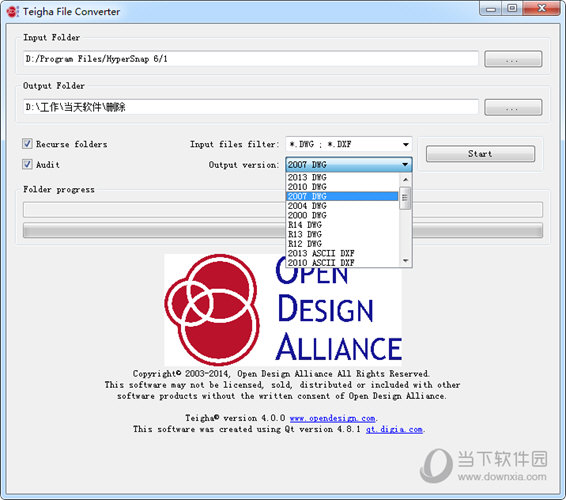Click the Output Folder path field
Image resolution: width=566 pixels, height=500 pixels.
(x=251, y=107)
